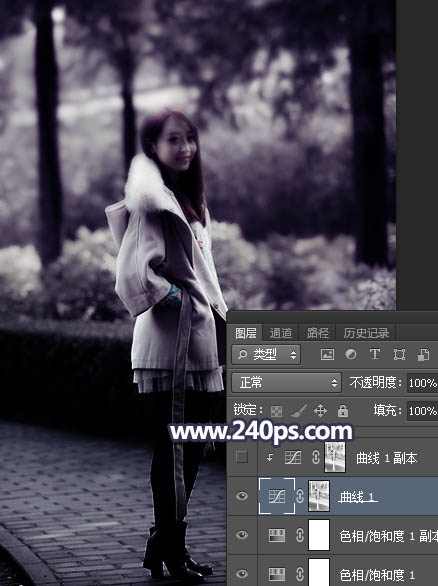This screenshot has height=586, width=438.
Task: Filter layers by pixel image icon
Action: click(327, 354)
